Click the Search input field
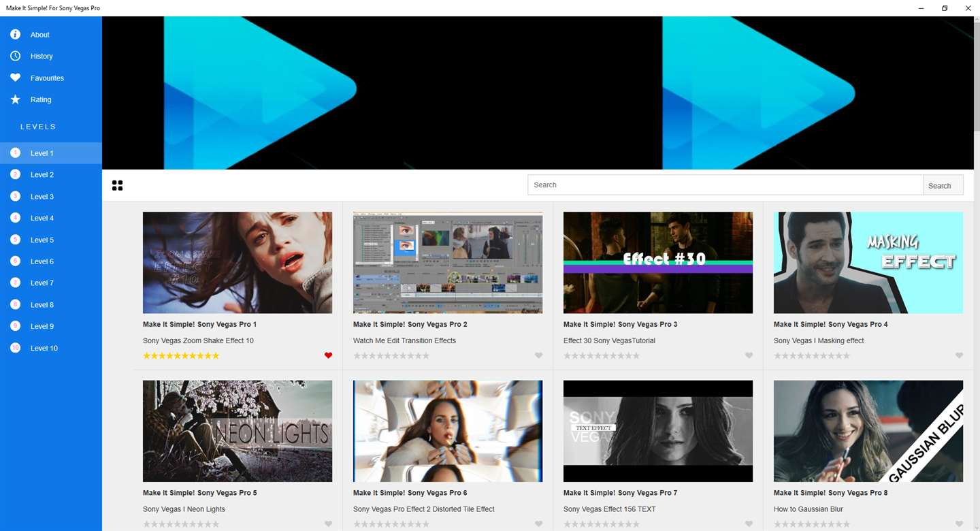Viewport: 980px width, 531px height. coord(725,185)
